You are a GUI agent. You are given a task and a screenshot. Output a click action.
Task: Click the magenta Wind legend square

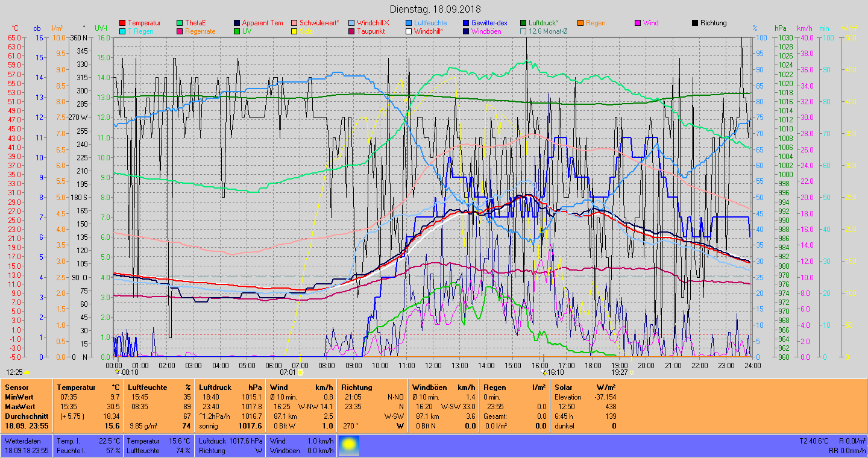click(x=638, y=23)
